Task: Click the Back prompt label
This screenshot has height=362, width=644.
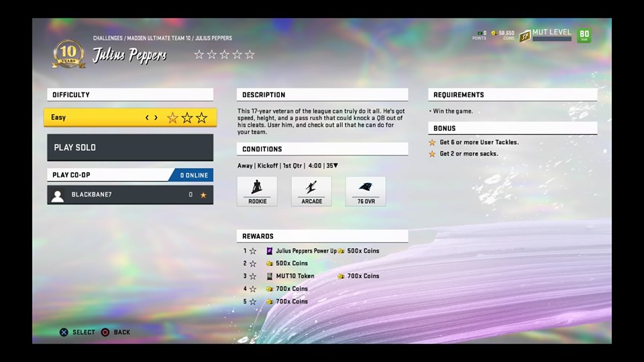Action: click(121, 332)
